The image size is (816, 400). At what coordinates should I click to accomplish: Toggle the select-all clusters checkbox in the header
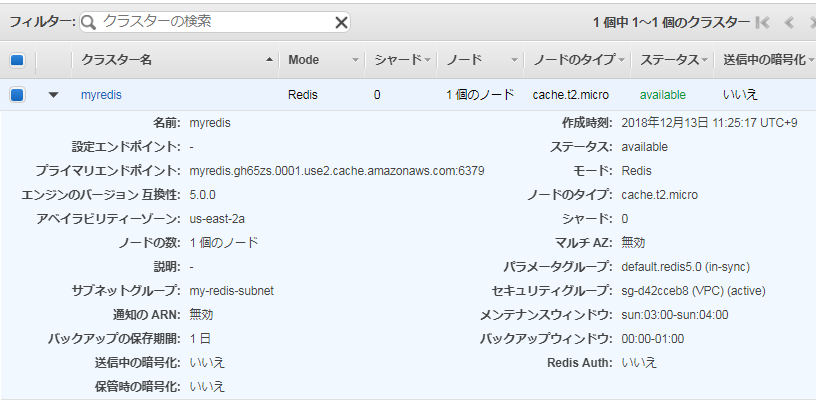click(17, 60)
